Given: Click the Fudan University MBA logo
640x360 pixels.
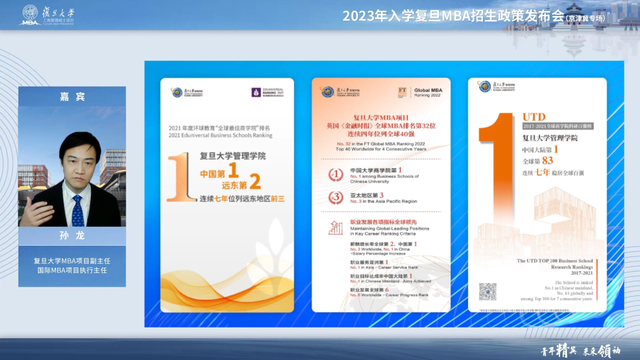Looking at the screenshot, I should coord(47,15).
